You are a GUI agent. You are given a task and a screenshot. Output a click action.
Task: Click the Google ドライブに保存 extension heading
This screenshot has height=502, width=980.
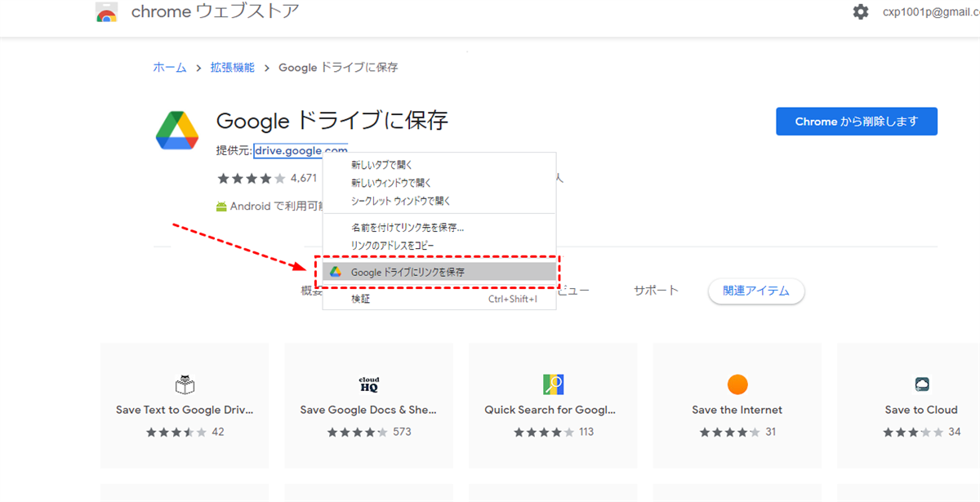(x=332, y=122)
